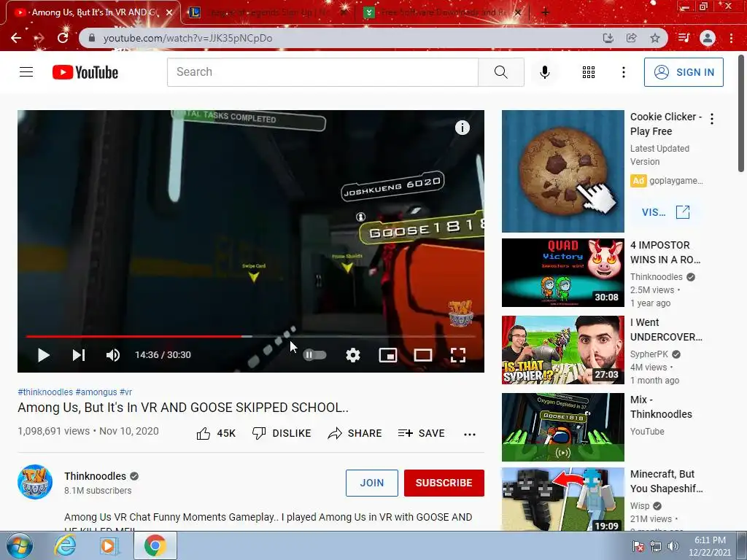The height and width of the screenshot is (560, 747).
Task: Play the paused video
Action: (43, 355)
